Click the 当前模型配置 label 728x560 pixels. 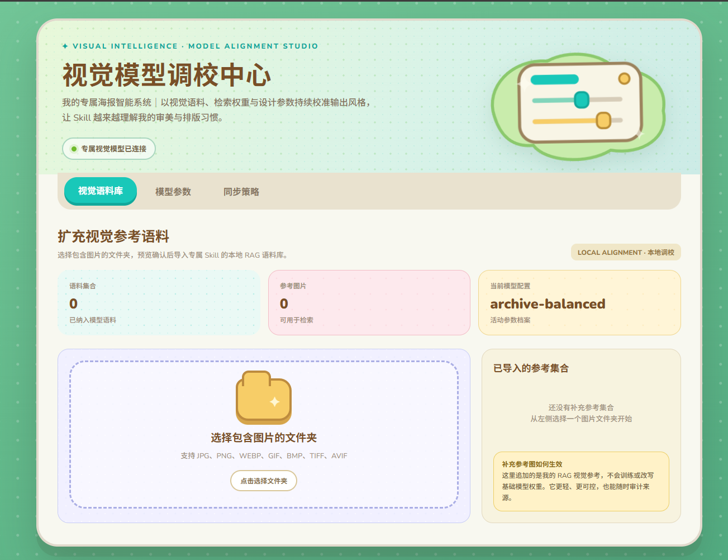pyautogui.click(x=510, y=286)
